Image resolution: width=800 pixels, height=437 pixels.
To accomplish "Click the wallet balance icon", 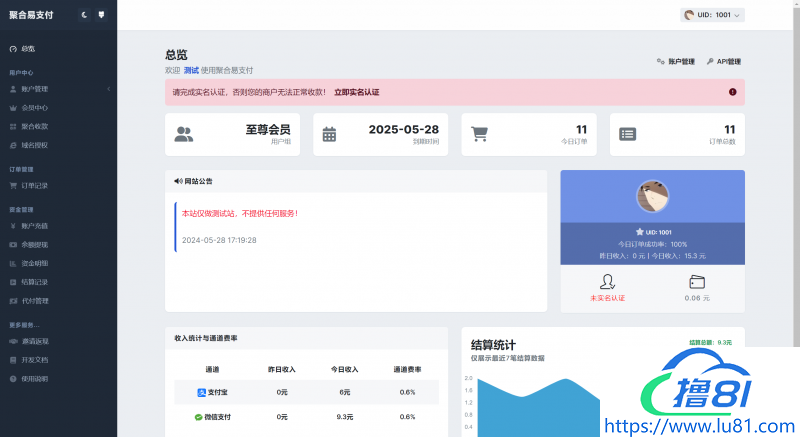I will pyautogui.click(x=697, y=282).
